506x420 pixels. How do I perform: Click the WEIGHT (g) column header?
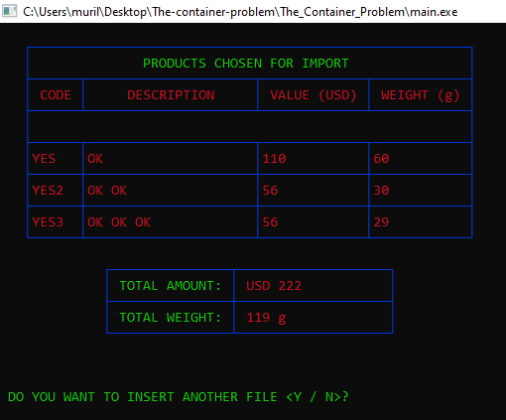point(420,95)
